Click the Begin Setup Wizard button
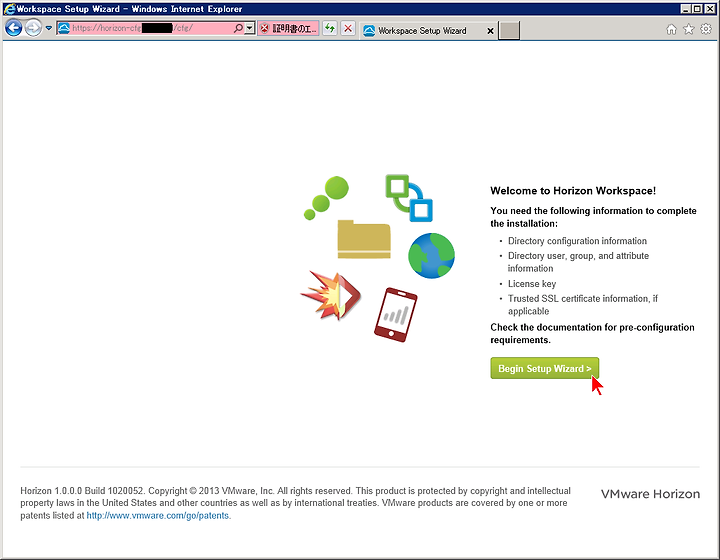Image resolution: width=720 pixels, height=560 pixels. (x=545, y=368)
